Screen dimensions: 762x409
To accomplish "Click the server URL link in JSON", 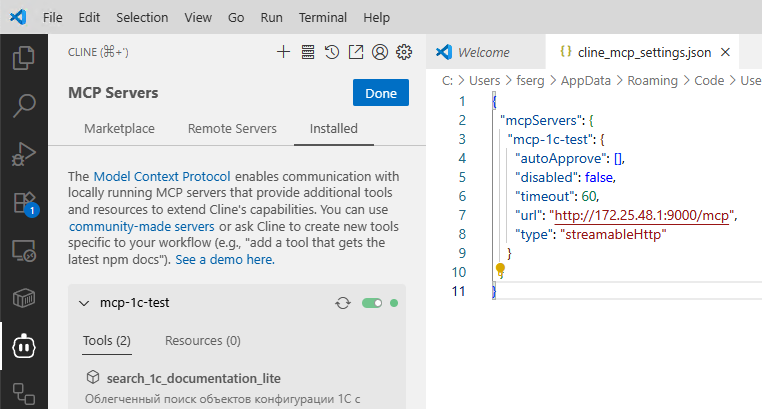I will (641, 215).
